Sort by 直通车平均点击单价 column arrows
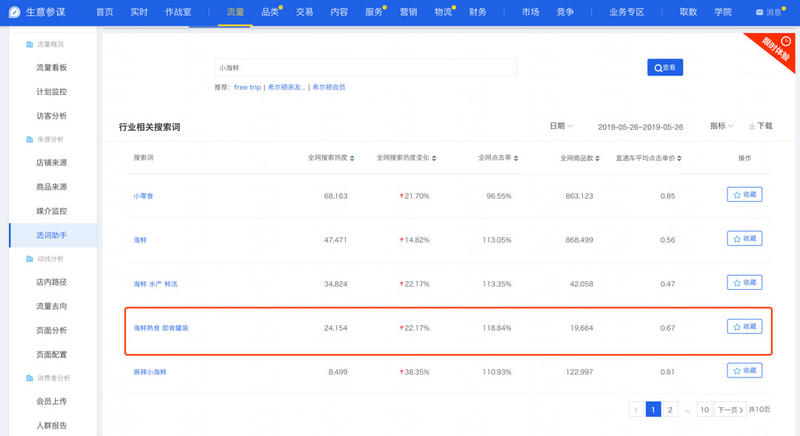 coord(679,158)
